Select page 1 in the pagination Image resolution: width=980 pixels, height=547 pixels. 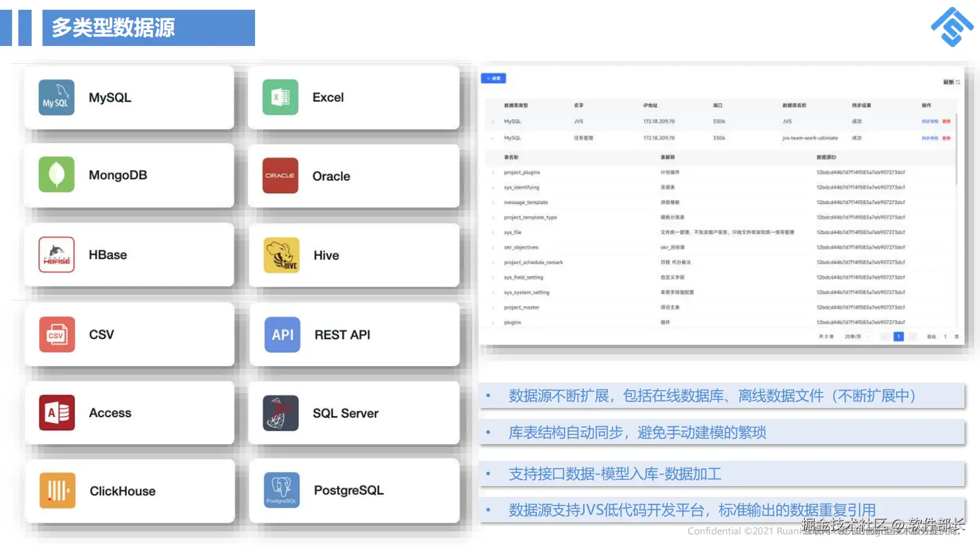[898, 337]
